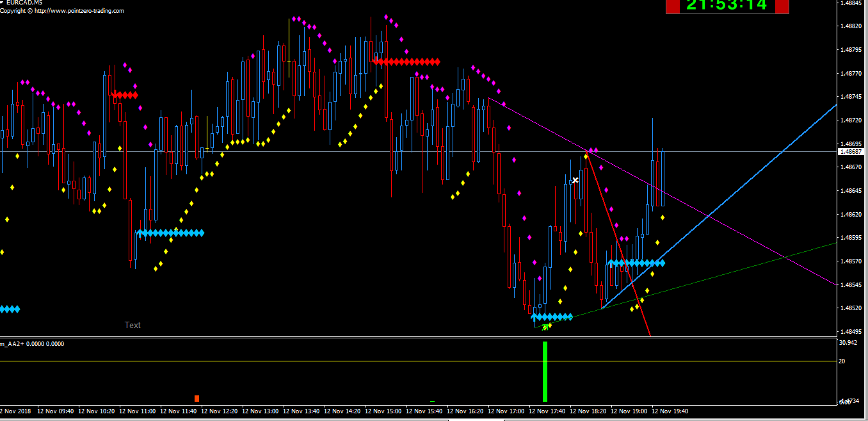
Task: Click the '12 Nov 2018' date label
Action: pos(15,411)
